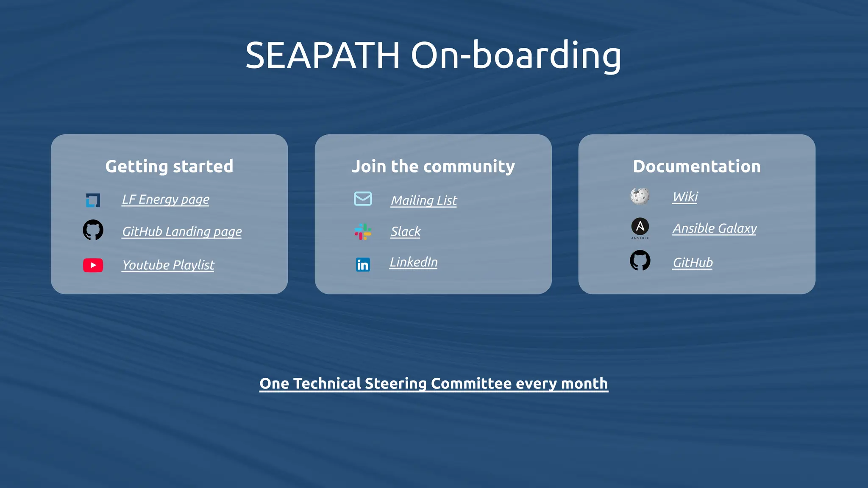
Task: Open the Ansible Galaxy link
Action: [715, 228]
